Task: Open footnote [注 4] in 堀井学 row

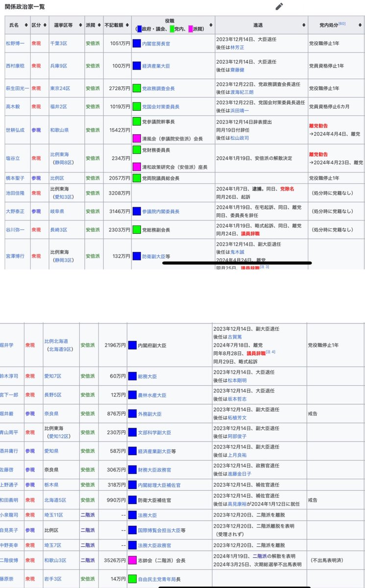Action: 270,352
